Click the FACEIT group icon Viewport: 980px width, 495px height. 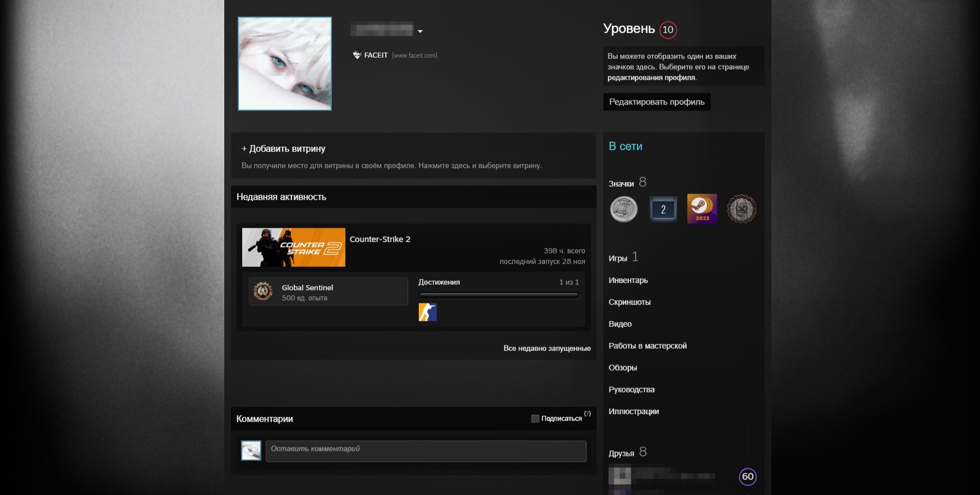coord(357,55)
